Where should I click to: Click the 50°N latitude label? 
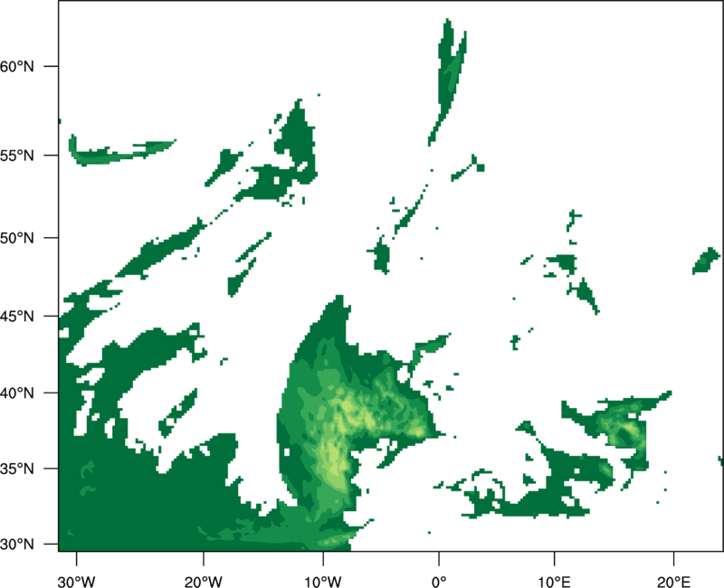click(17, 238)
